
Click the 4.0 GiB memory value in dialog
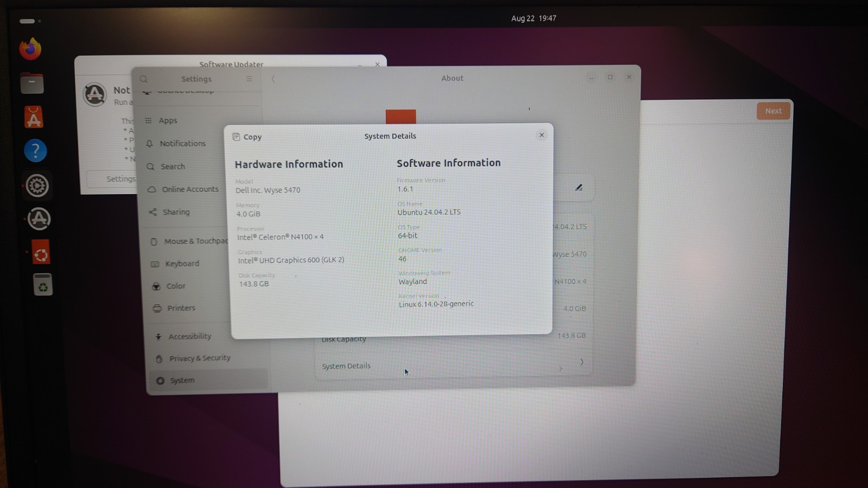[x=248, y=214]
